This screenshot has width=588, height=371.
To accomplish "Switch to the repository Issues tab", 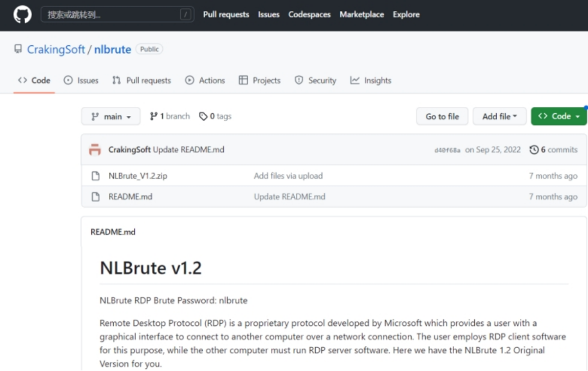I will (81, 80).
